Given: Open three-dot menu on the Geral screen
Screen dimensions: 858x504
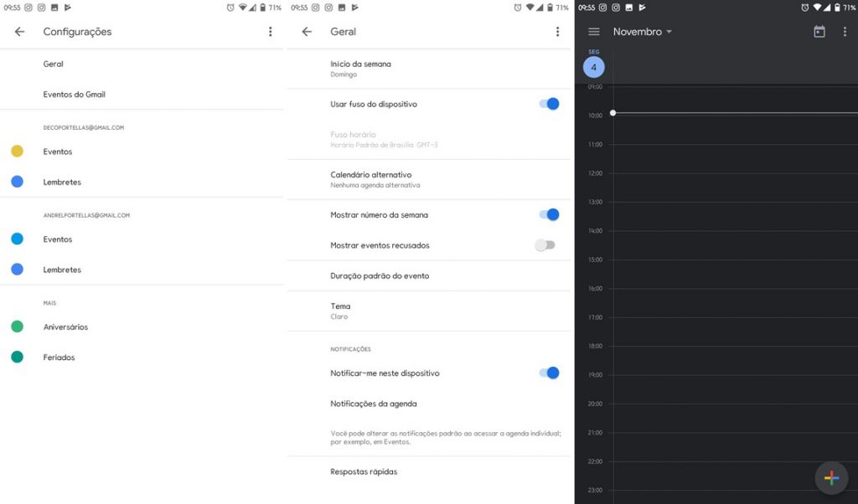Looking at the screenshot, I should click(557, 32).
